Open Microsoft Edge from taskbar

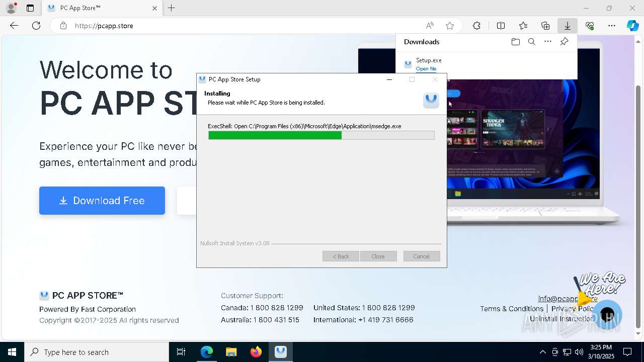pos(207,352)
